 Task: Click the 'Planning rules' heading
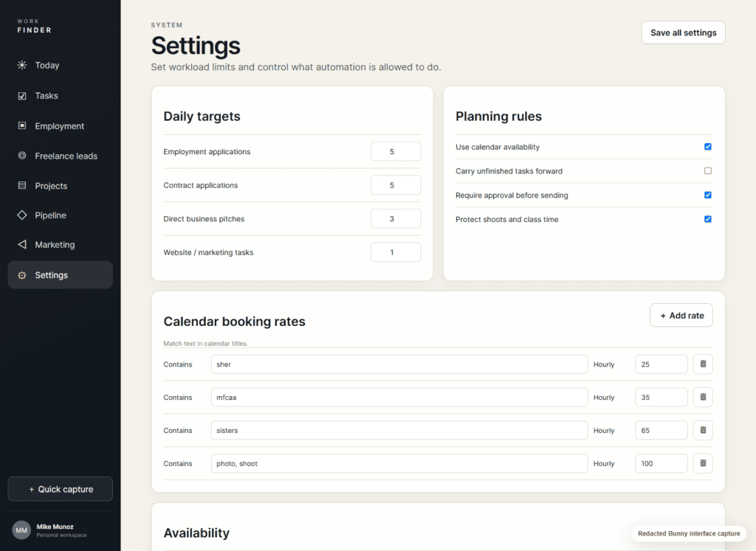[498, 117]
